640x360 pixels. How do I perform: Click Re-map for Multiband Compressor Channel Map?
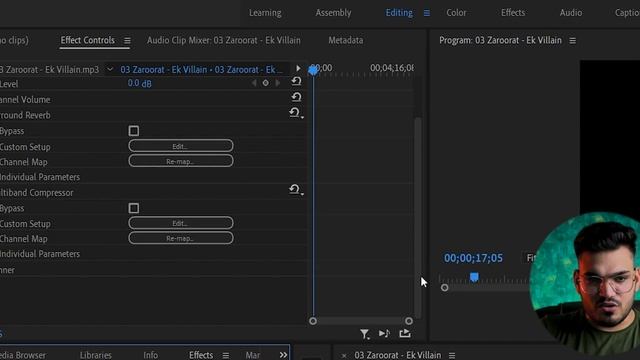pyautogui.click(x=181, y=238)
